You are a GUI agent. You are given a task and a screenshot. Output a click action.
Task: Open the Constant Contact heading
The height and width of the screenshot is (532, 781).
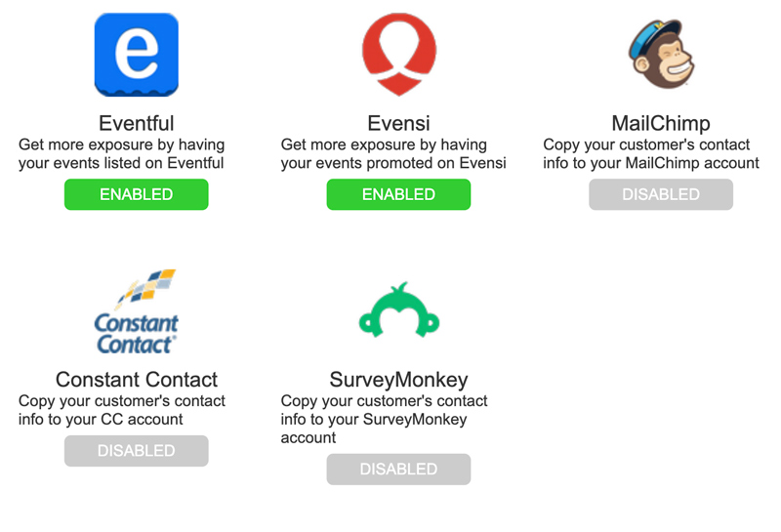[137, 380]
